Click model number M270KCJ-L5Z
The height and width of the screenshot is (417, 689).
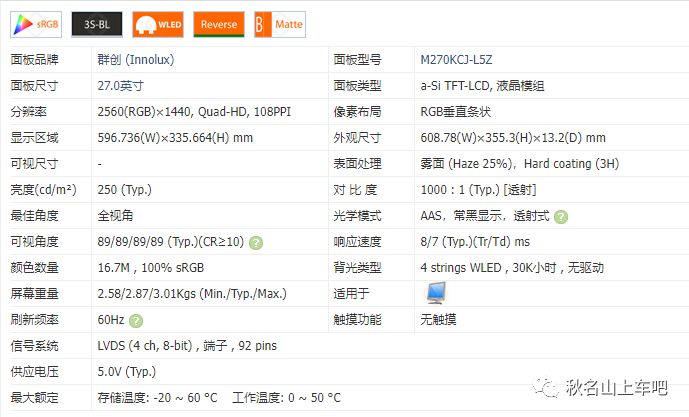click(x=457, y=60)
